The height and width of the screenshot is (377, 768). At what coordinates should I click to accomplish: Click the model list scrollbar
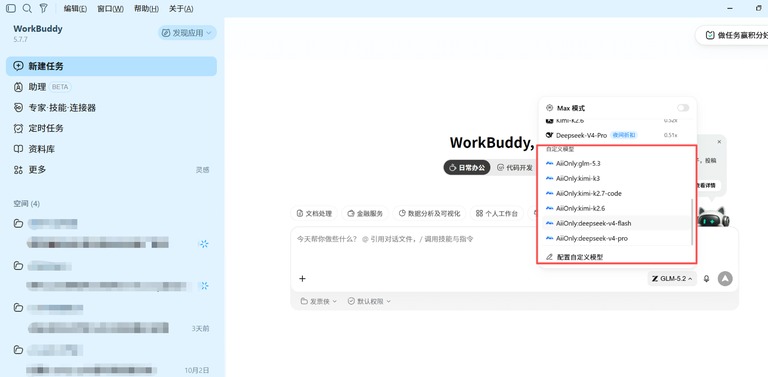(692, 222)
